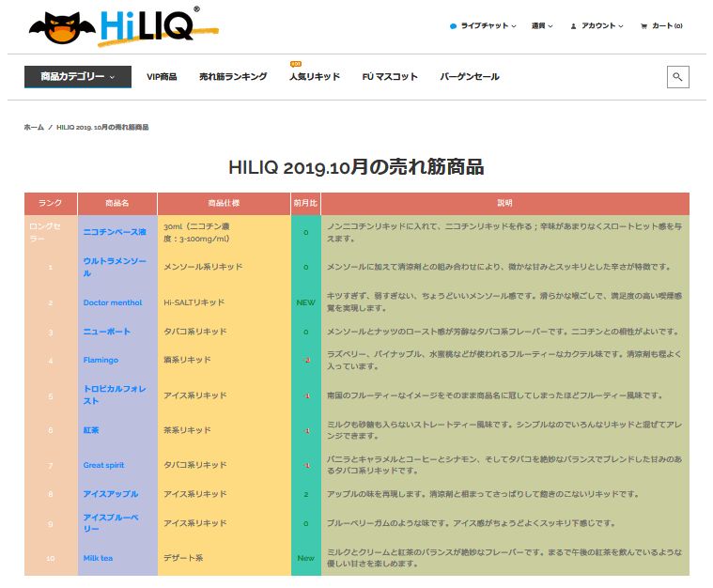Screen dimensions: 713x588
Task: Click ホーム breadcrumb link
Action: (34, 127)
